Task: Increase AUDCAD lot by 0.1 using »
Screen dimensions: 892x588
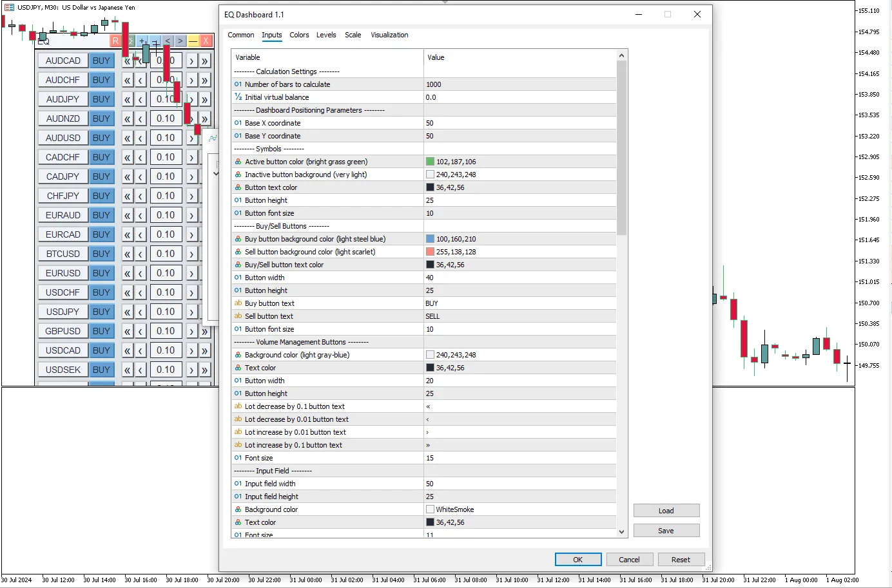Action: click(204, 61)
